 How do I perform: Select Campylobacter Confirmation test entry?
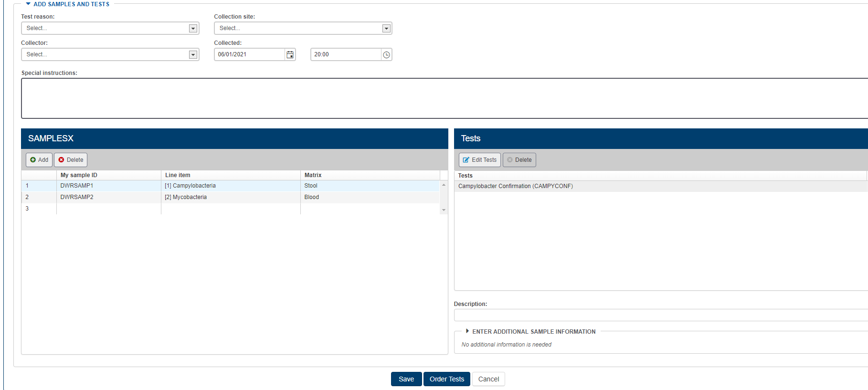pos(515,186)
